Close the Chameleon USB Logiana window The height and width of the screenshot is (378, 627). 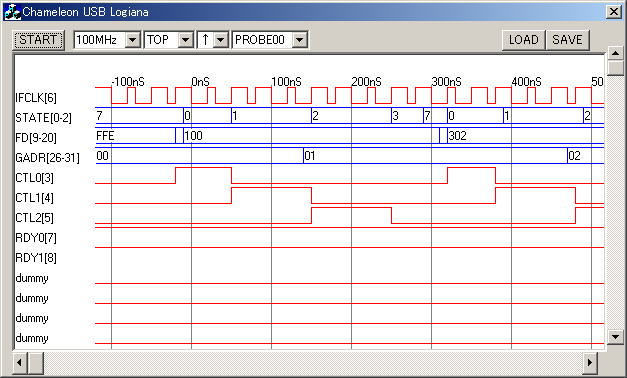[x=613, y=12]
